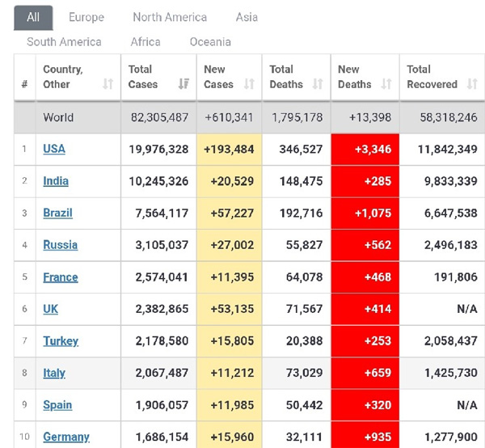Follow the Russia country link

pyautogui.click(x=60, y=245)
